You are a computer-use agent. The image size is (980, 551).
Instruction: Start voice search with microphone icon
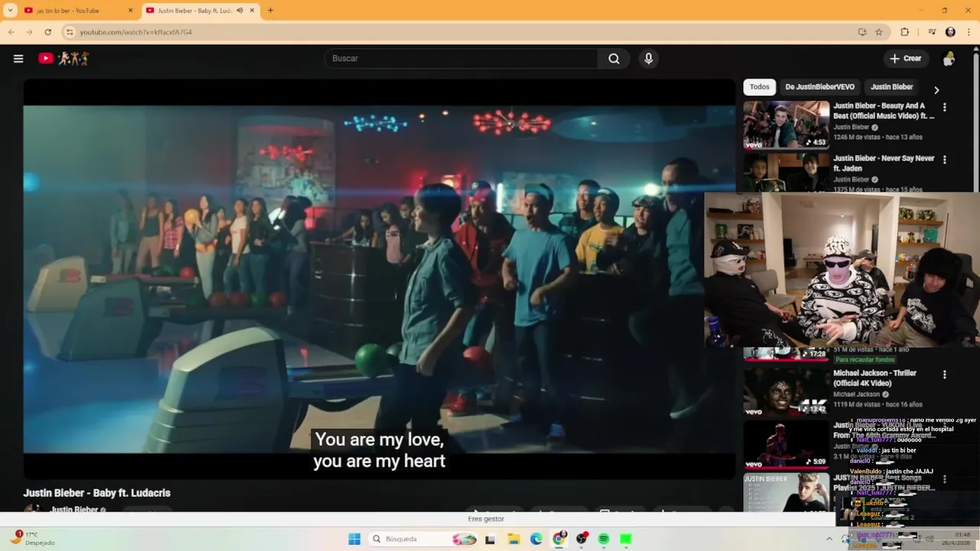(x=648, y=59)
